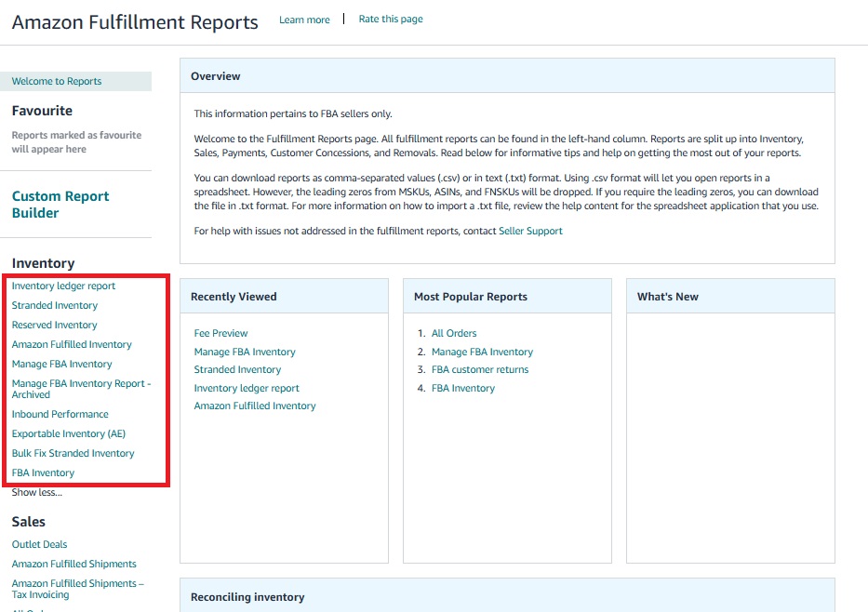This screenshot has width=868, height=612.
Task: Open Outlet Deals under Sales
Action: point(39,544)
